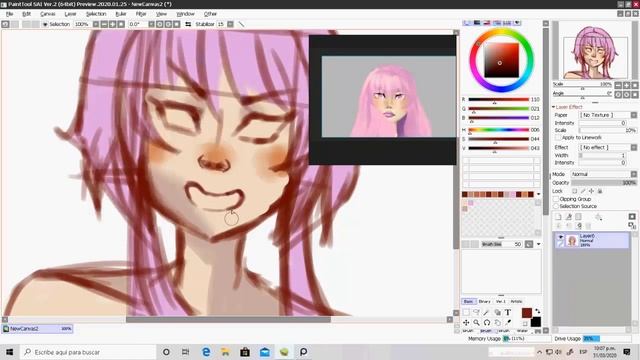Select the Magic Wand tool

click(487, 312)
